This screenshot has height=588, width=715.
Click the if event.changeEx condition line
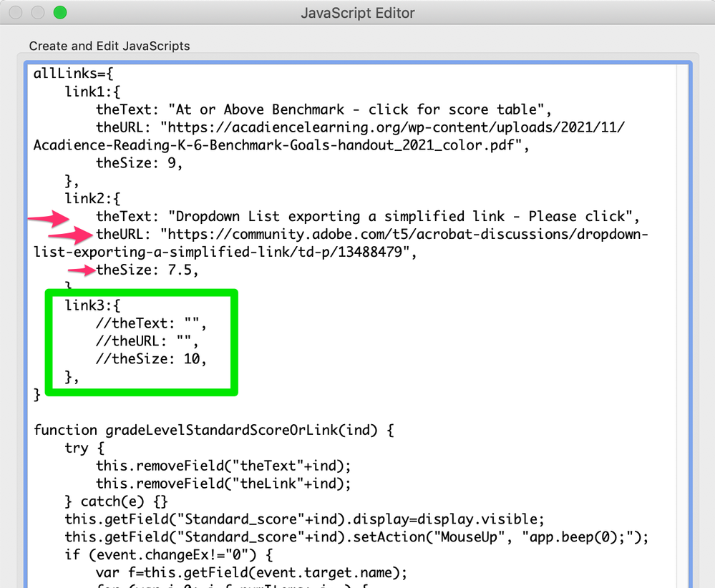[x=165, y=555]
